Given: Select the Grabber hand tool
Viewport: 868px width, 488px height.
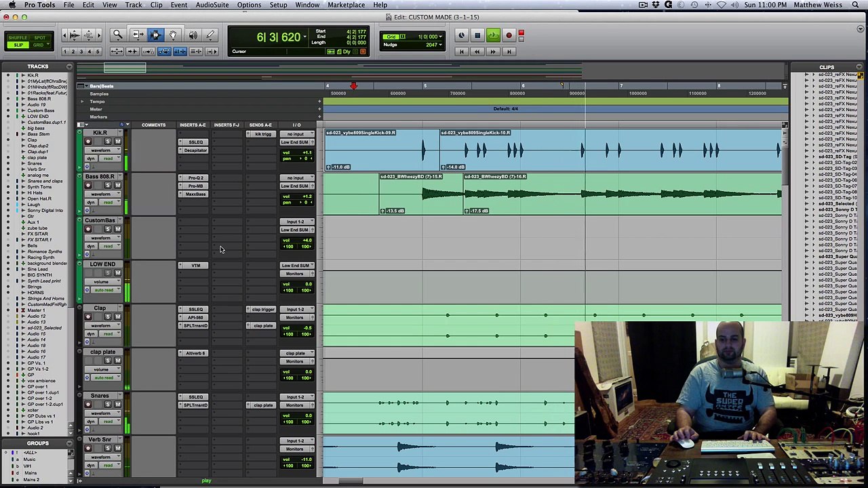Looking at the screenshot, I should (x=173, y=35).
